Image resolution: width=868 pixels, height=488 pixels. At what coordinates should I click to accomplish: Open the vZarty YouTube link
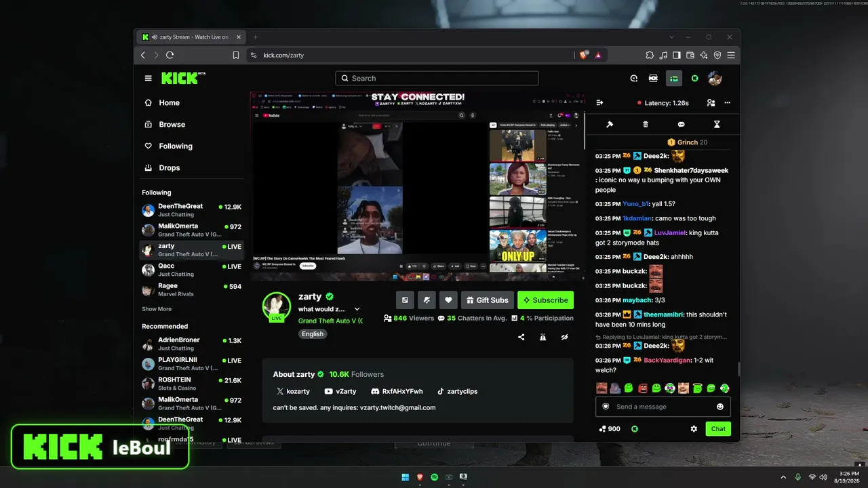click(x=340, y=391)
